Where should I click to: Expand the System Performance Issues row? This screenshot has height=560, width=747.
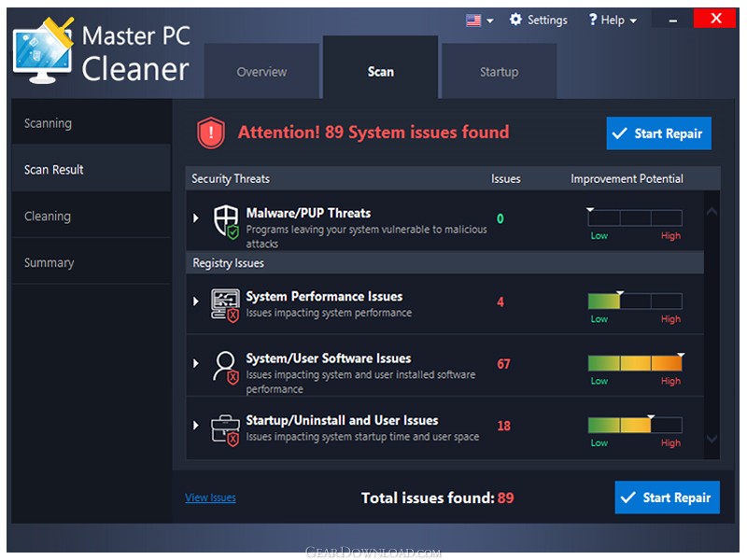196,301
